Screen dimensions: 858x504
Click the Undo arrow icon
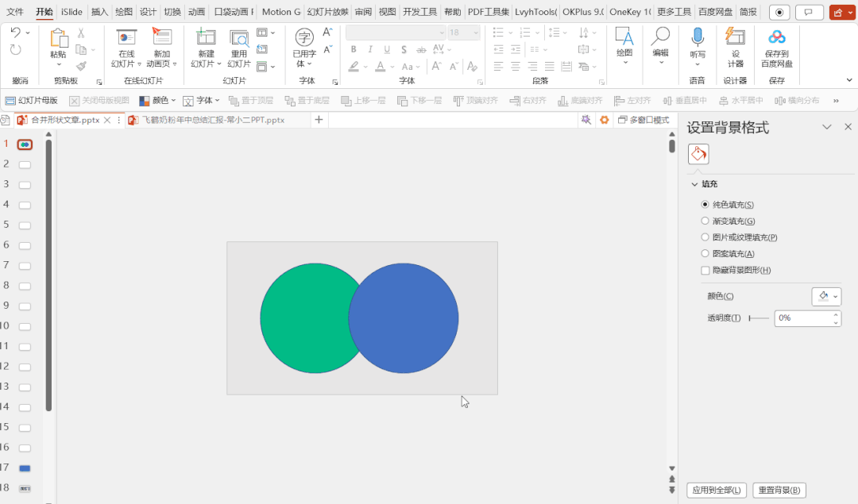[15, 33]
